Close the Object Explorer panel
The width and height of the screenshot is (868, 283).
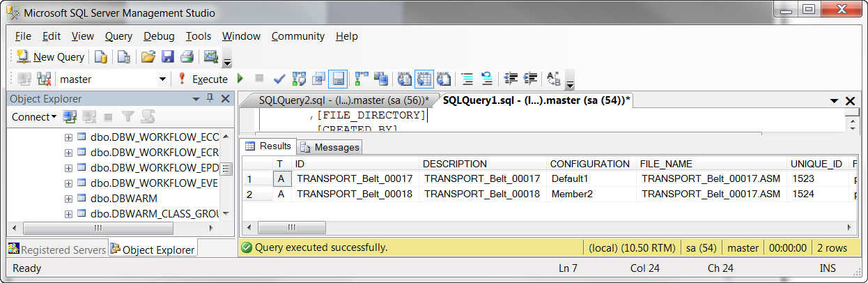tap(226, 99)
